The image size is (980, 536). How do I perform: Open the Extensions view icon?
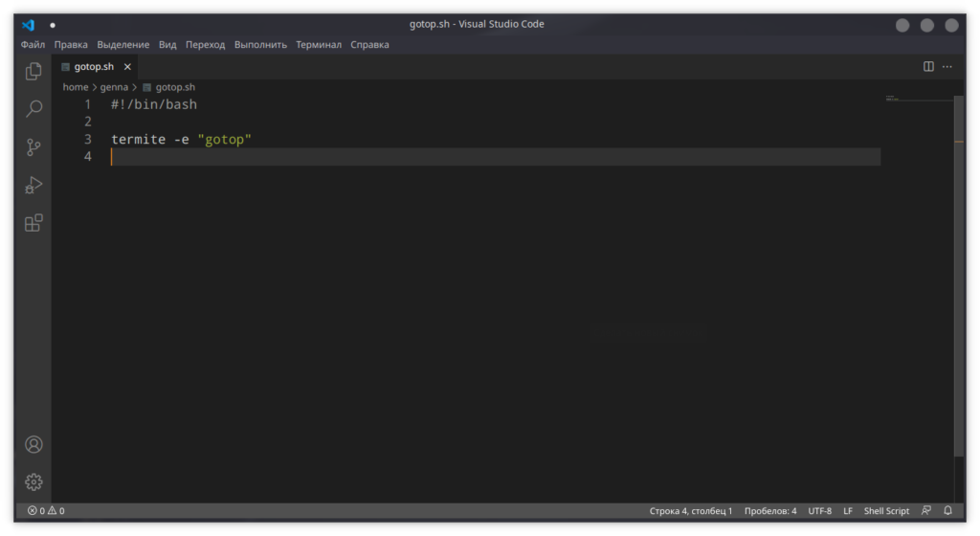[x=33, y=223]
